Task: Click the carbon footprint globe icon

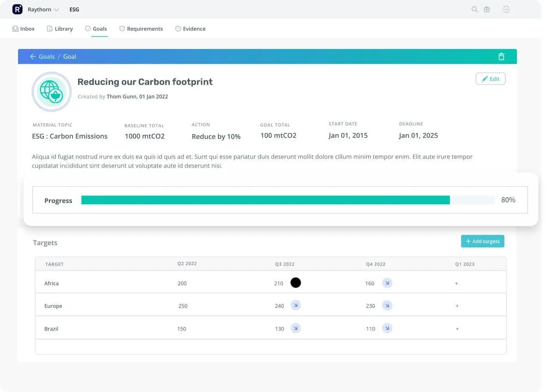Action: point(52,92)
